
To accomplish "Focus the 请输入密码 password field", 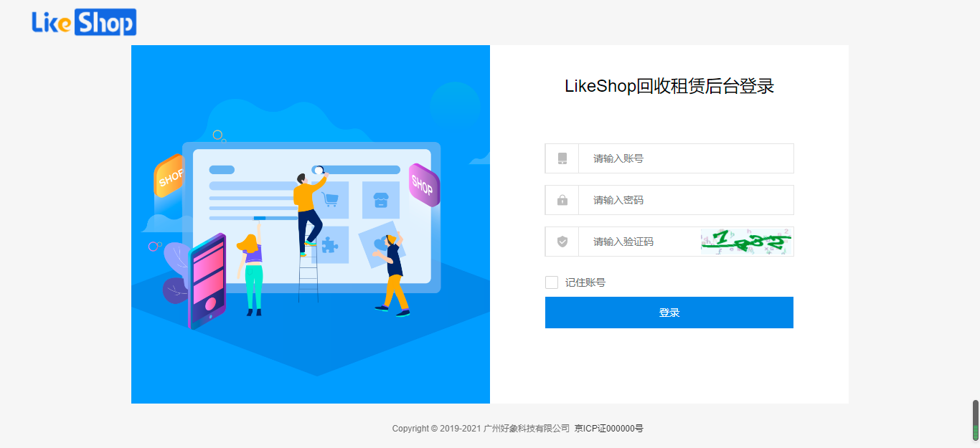I will click(x=686, y=200).
